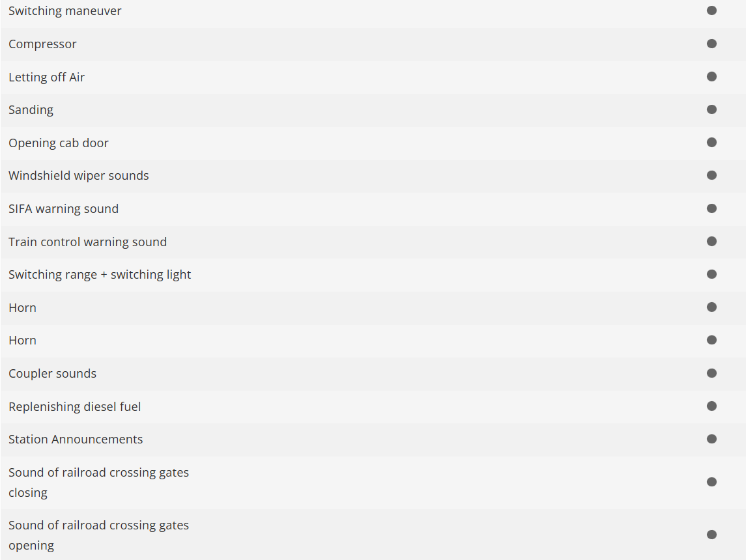Click the SIFA warning sound dot

(711, 208)
